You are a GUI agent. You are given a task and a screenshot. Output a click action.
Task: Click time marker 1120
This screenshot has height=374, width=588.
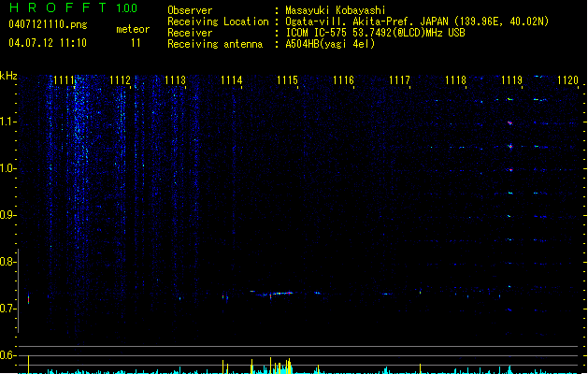coord(567,80)
